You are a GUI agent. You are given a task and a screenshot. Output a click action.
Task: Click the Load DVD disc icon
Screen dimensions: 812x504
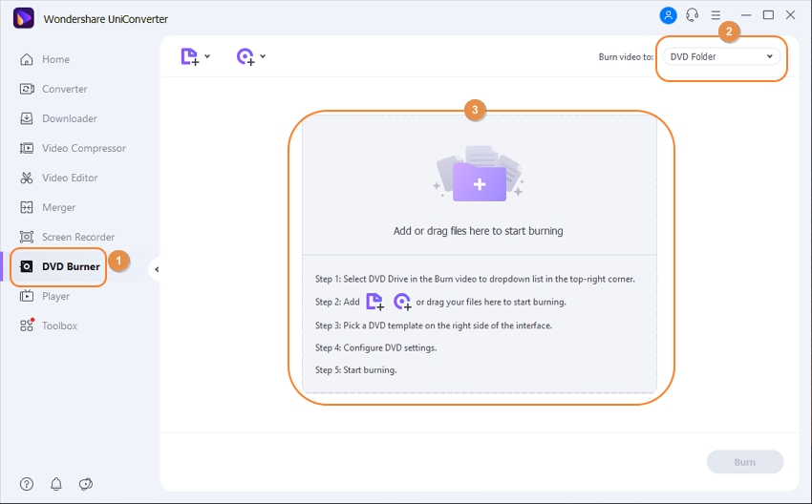tap(245, 57)
